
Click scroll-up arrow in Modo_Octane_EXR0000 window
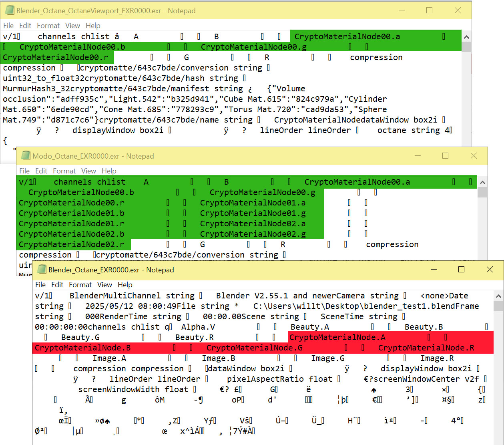point(482,182)
